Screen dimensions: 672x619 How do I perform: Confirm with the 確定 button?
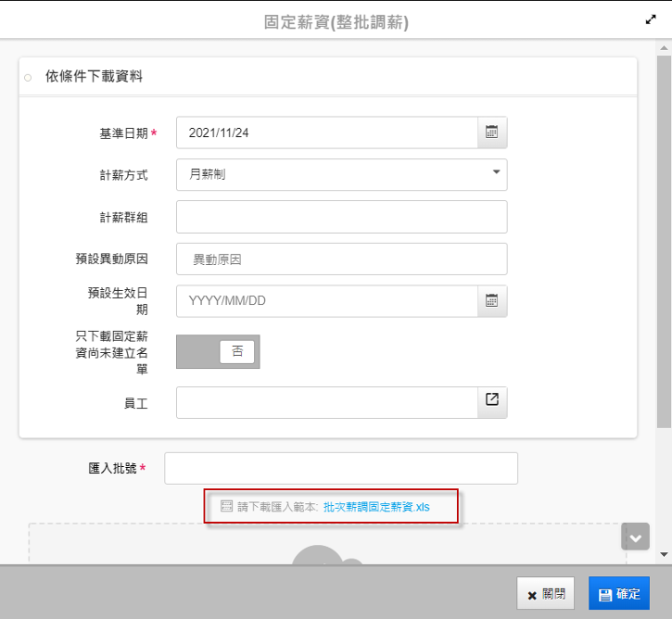[x=619, y=594]
